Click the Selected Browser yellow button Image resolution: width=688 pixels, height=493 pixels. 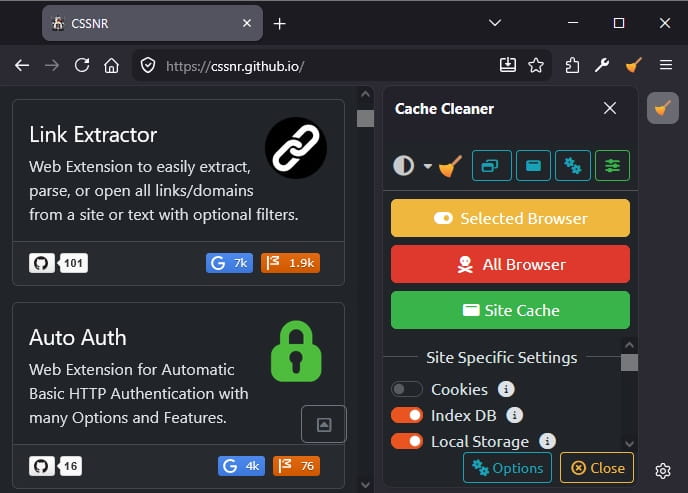[x=510, y=218]
